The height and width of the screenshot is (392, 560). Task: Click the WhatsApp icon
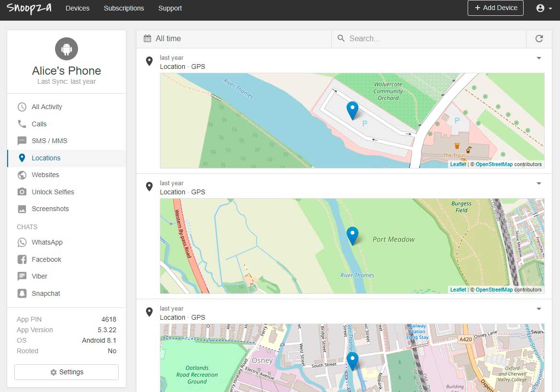click(22, 242)
